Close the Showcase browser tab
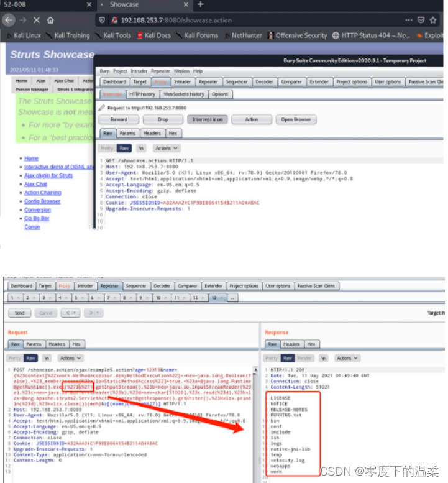Screen dimensions: 448x483 pos(186,4)
